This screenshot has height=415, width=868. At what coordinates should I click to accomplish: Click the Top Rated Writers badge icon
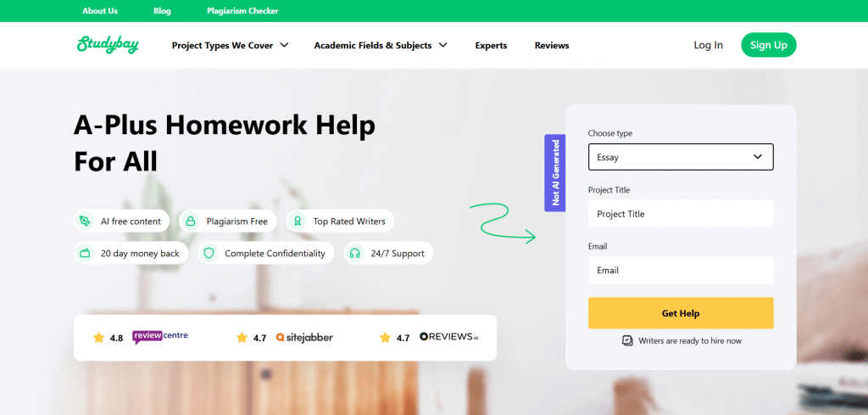(x=298, y=221)
